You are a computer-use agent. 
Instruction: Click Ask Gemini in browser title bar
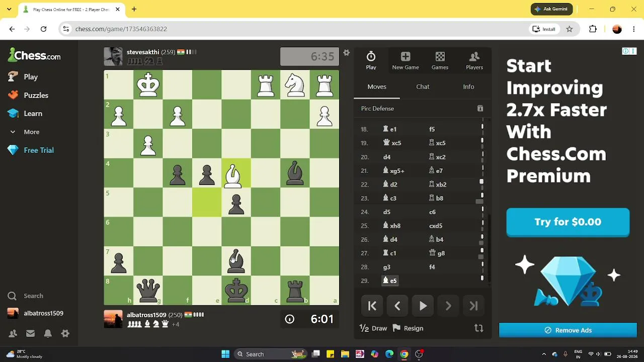click(x=551, y=9)
